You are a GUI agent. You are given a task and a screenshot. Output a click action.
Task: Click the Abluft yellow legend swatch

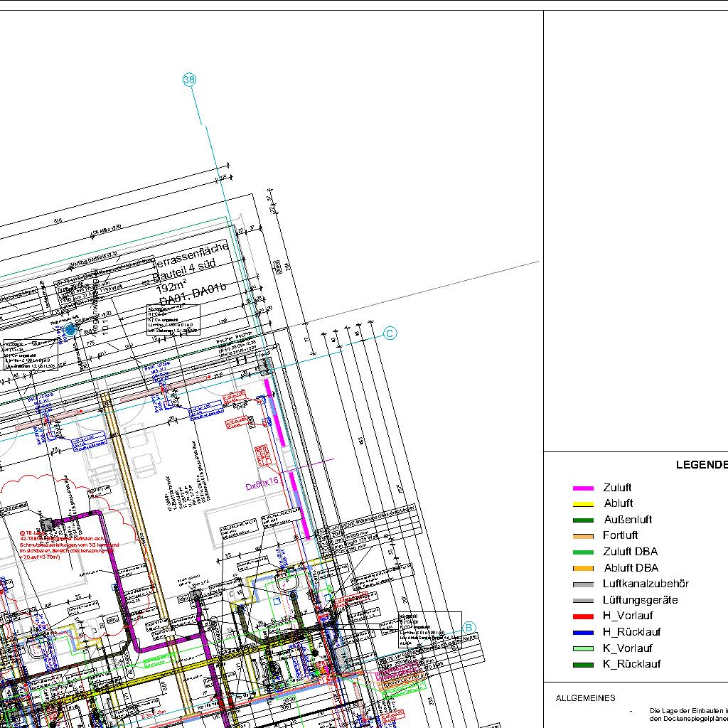tap(583, 504)
